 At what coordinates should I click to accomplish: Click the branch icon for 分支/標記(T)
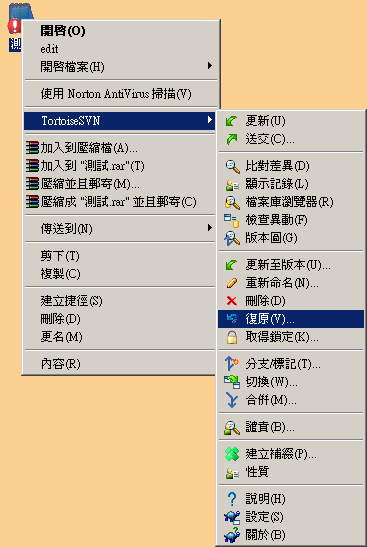(232, 363)
